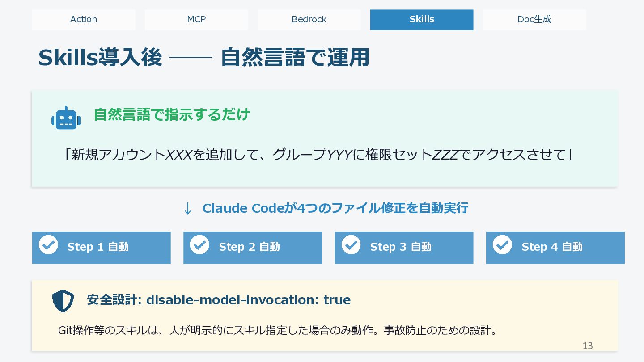
Task: Select the Step 4 自動 box
Action: [x=555, y=248]
